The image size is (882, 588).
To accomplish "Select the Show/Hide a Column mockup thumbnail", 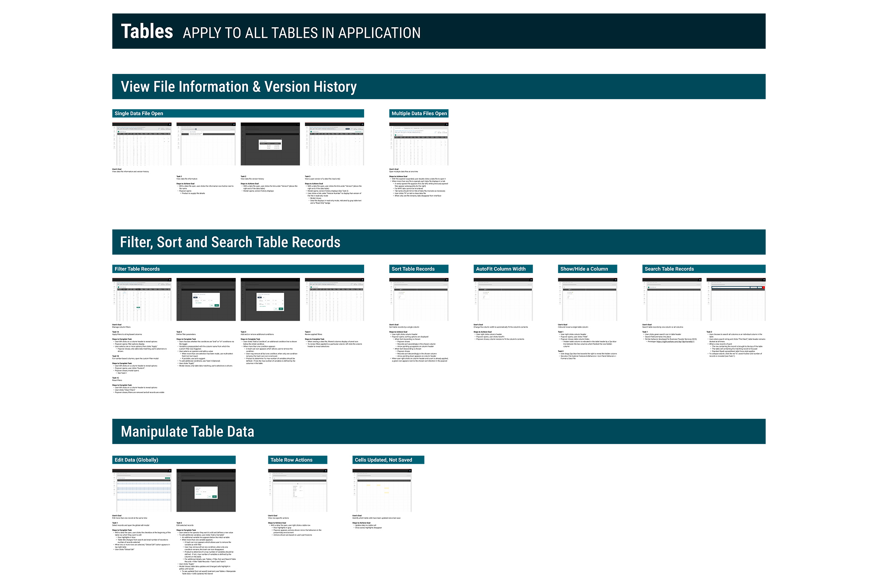I will click(588, 299).
